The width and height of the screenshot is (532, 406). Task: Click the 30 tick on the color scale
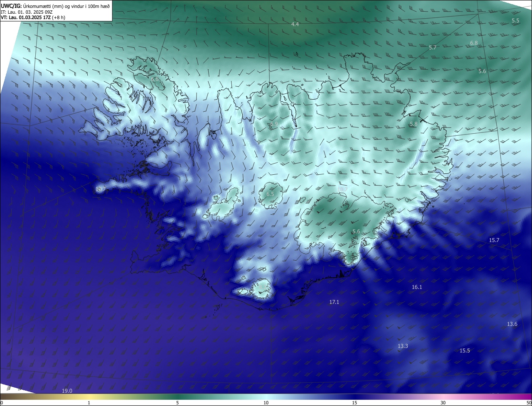pos(443,403)
